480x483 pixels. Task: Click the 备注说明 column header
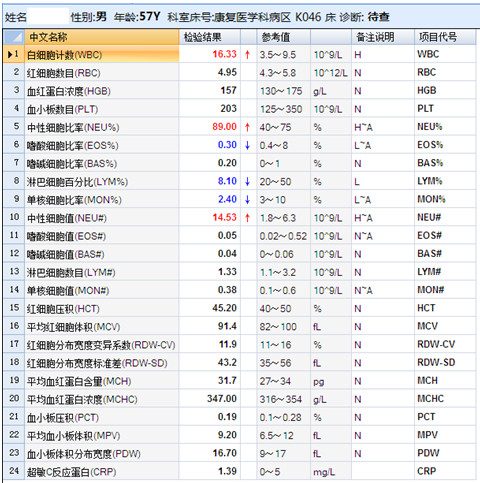click(x=383, y=37)
